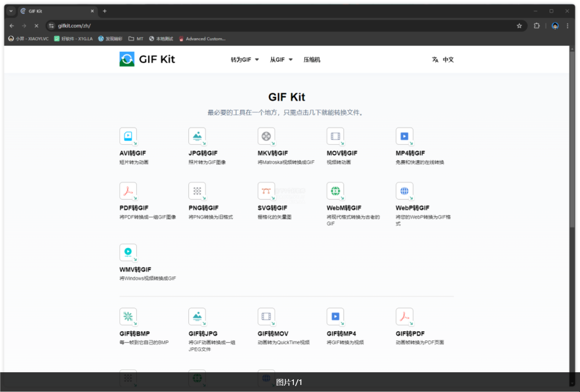Open the GIF转JPG tool icon
This screenshot has height=392, width=580.
tap(197, 317)
